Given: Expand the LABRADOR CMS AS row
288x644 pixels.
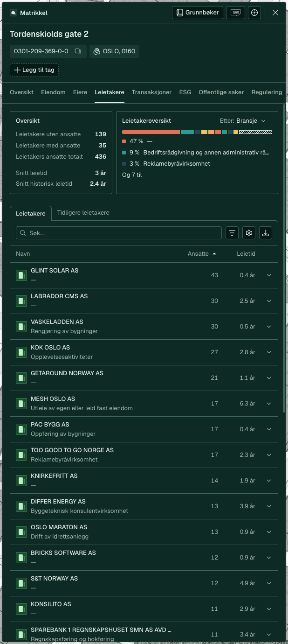Looking at the screenshot, I should coord(269,301).
